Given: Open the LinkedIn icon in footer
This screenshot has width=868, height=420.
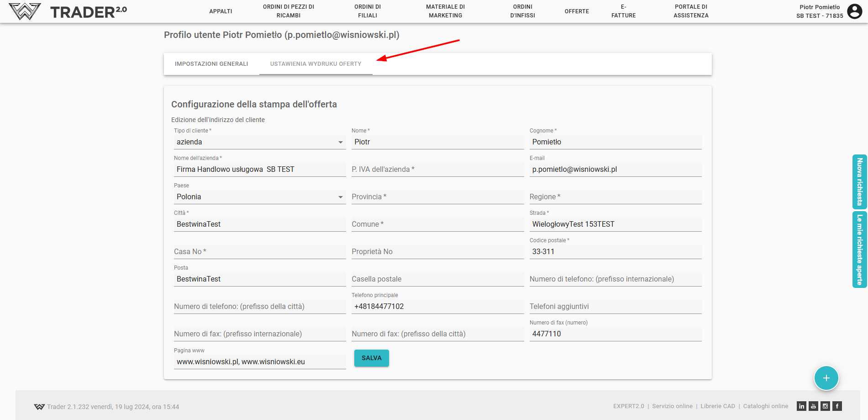Looking at the screenshot, I should tap(801, 406).
